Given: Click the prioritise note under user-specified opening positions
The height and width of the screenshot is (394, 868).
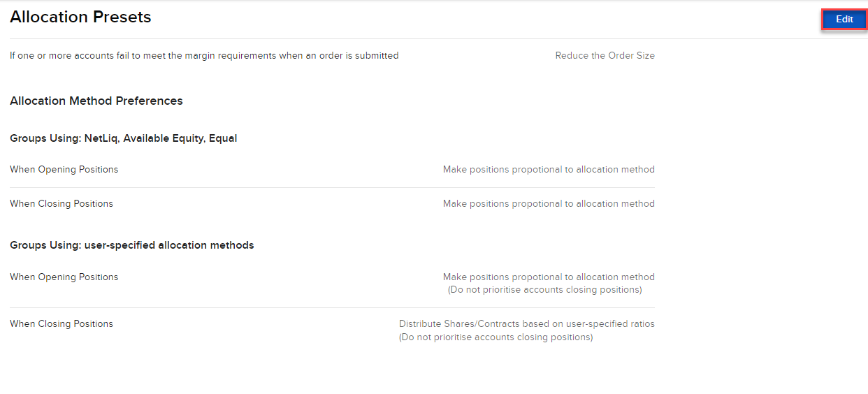Looking at the screenshot, I should (x=544, y=290).
